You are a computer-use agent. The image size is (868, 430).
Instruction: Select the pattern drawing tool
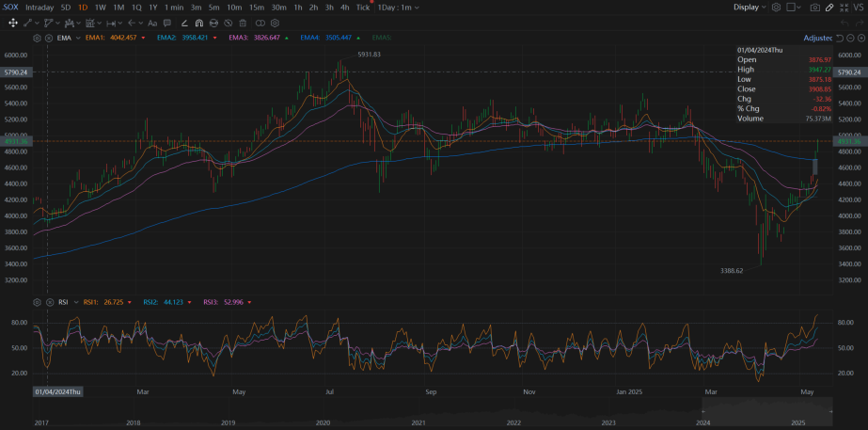point(70,23)
